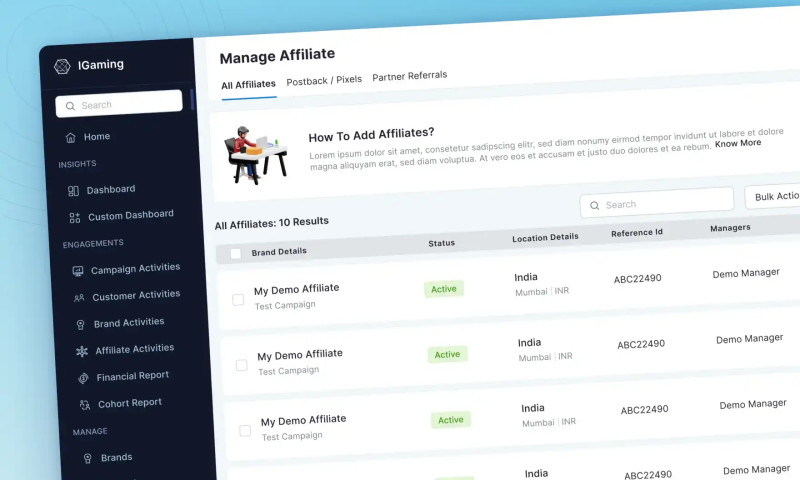
Task: Open the Bulk Action dropdown
Action: tap(774, 197)
